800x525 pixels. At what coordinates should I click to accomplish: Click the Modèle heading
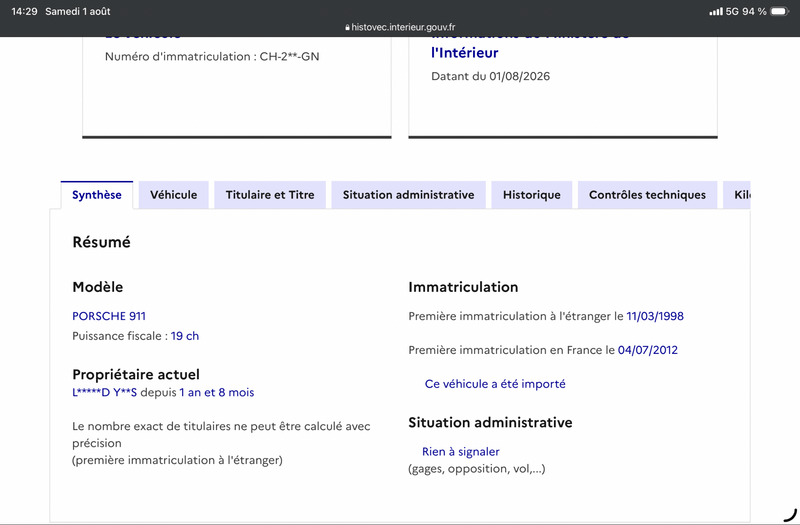tap(97, 287)
